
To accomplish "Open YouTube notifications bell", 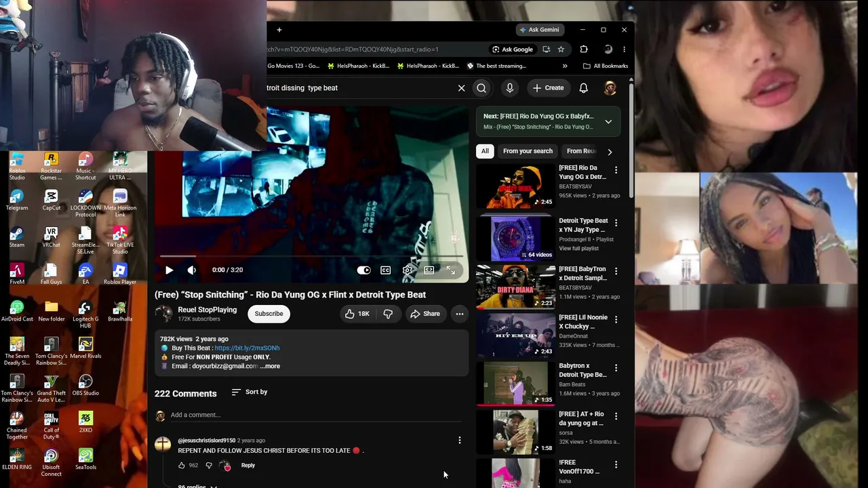I will click(583, 88).
